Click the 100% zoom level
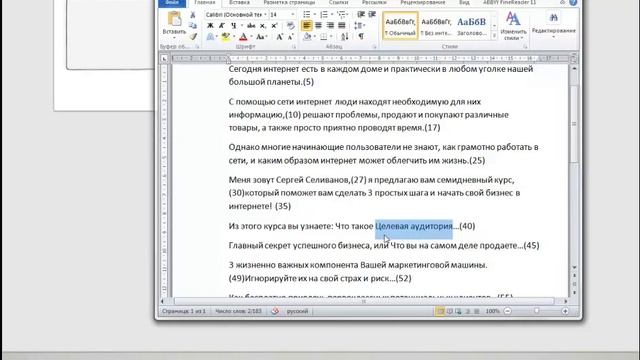 tap(492, 311)
